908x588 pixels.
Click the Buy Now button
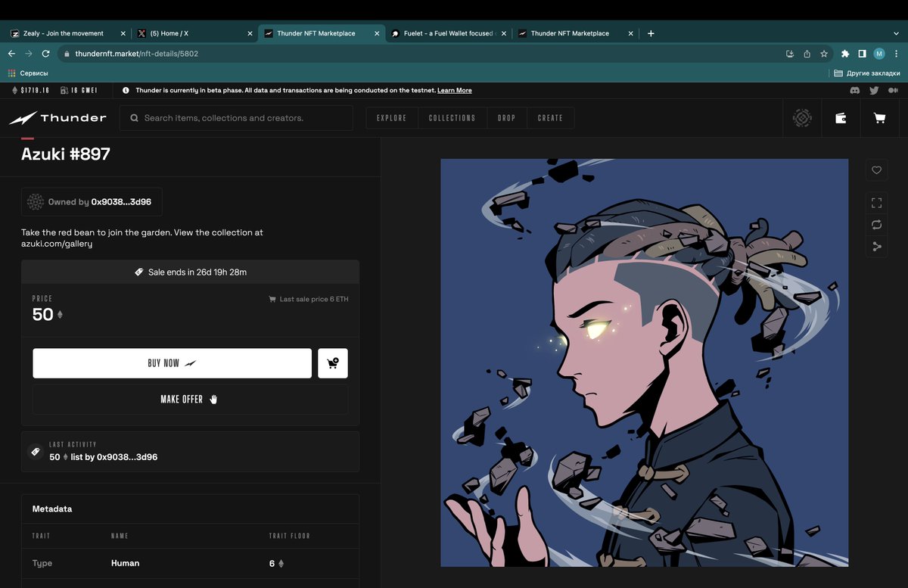click(x=172, y=363)
